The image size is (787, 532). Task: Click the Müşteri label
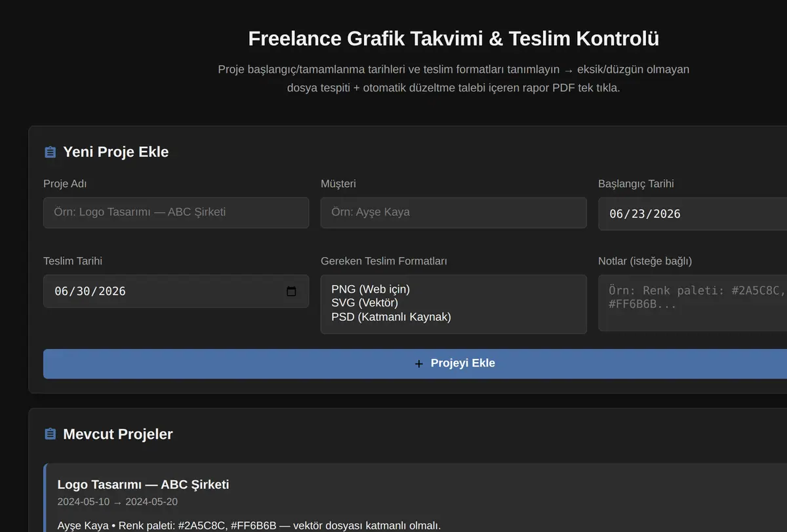[x=338, y=184]
